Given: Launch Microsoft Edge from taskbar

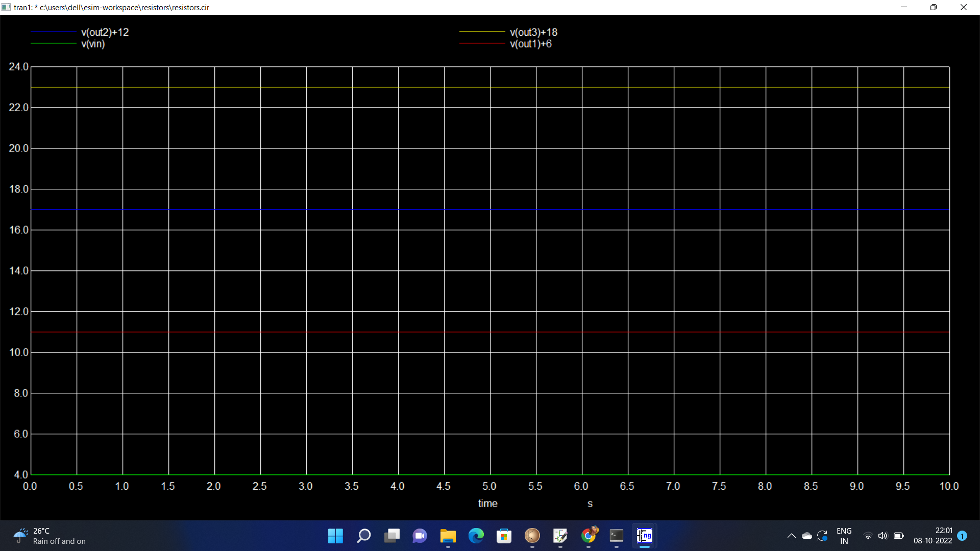Looking at the screenshot, I should tap(476, 536).
